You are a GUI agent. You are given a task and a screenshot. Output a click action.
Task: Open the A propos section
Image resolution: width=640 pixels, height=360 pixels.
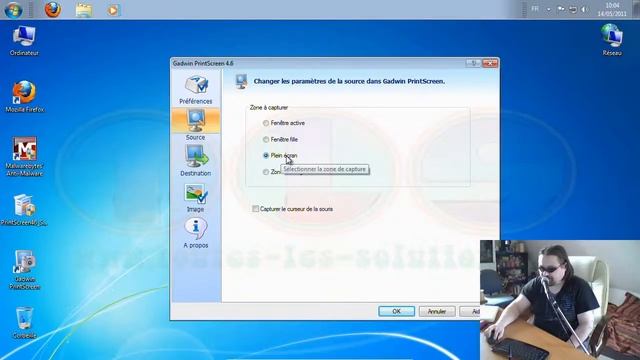(196, 233)
